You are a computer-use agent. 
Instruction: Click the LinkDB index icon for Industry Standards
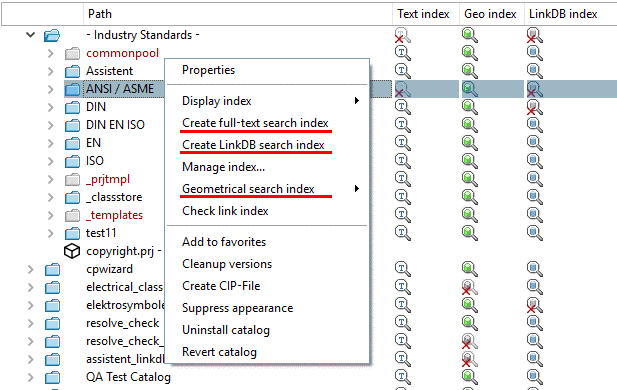coord(534,35)
